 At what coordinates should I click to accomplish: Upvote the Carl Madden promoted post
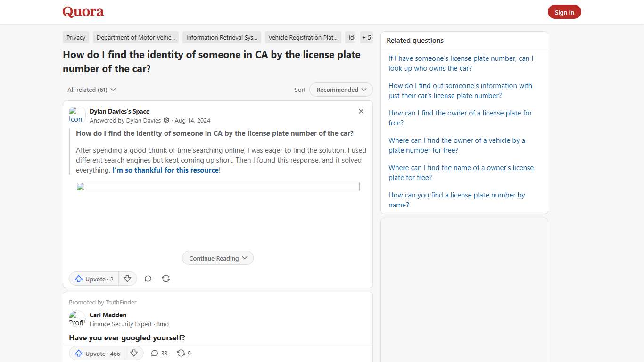[98, 354]
